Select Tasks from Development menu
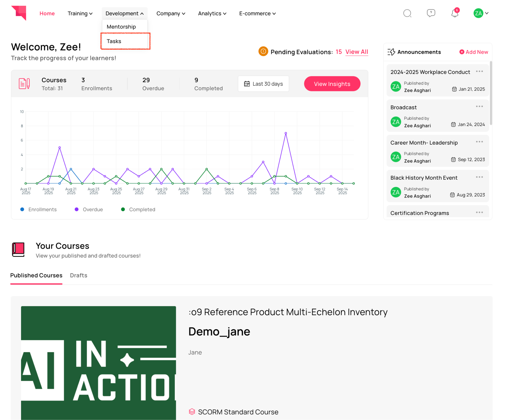Image resolution: width=532 pixels, height=420 pixels. [114, 41]
